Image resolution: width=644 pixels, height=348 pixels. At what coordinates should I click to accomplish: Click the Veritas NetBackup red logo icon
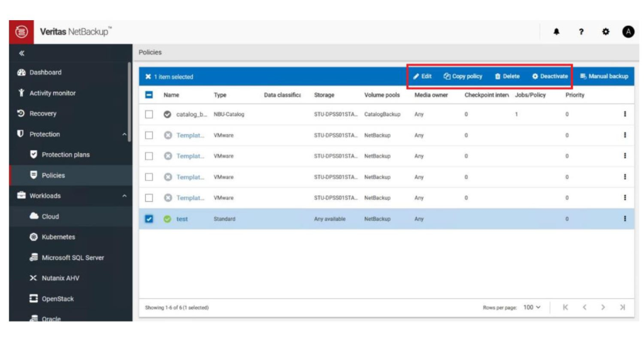[x=21, y=31]
